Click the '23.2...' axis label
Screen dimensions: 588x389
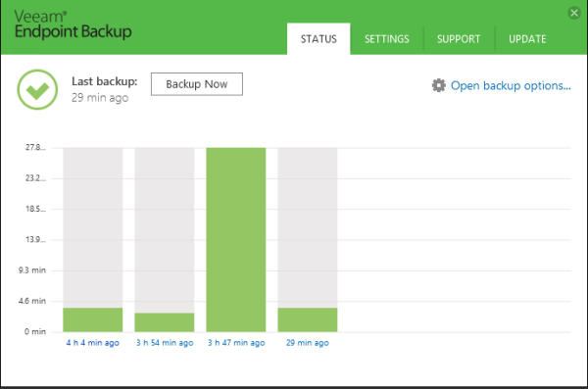tap(35, 178)
